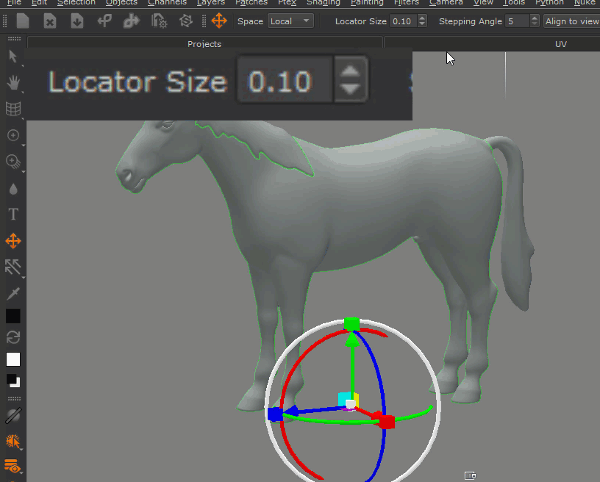Click the orange Transform Object tool in sidebar

[13, 241]
